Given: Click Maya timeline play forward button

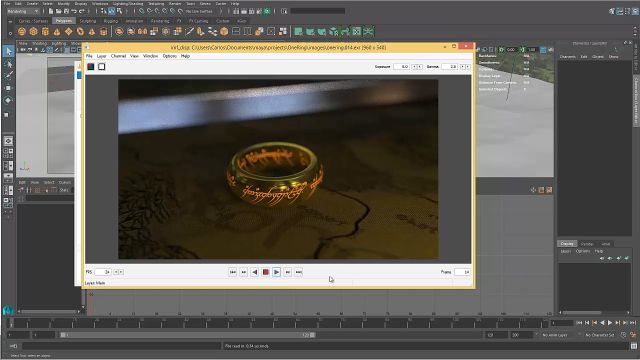Looking at the screenshot, I should pyautogui.click(x=610, y=322).
